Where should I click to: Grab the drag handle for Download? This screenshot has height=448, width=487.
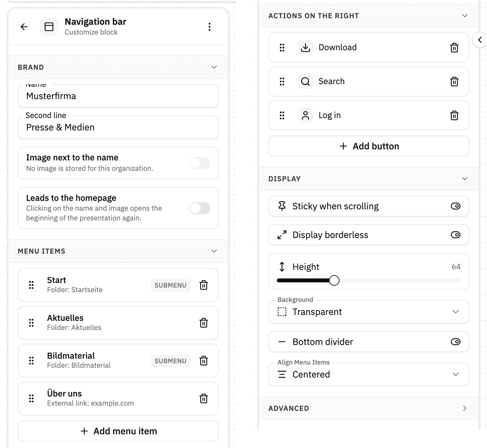282,48
